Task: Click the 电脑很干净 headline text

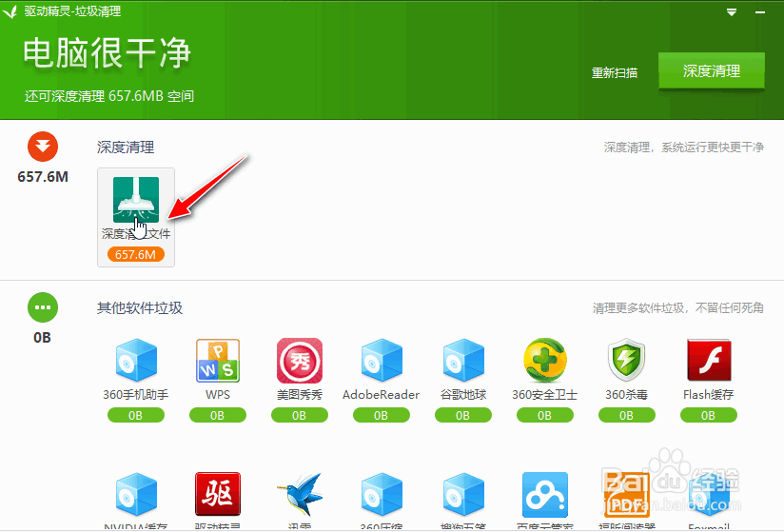Action: pos(107,53)
